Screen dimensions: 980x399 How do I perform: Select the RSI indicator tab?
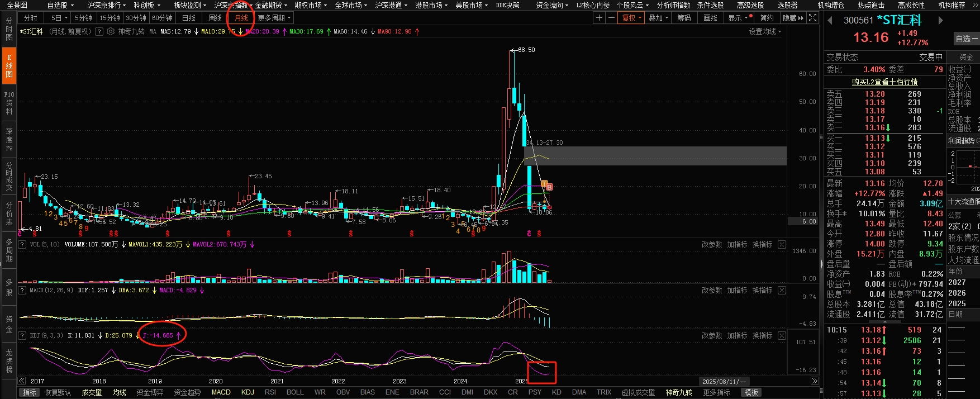tap(270, 392)
